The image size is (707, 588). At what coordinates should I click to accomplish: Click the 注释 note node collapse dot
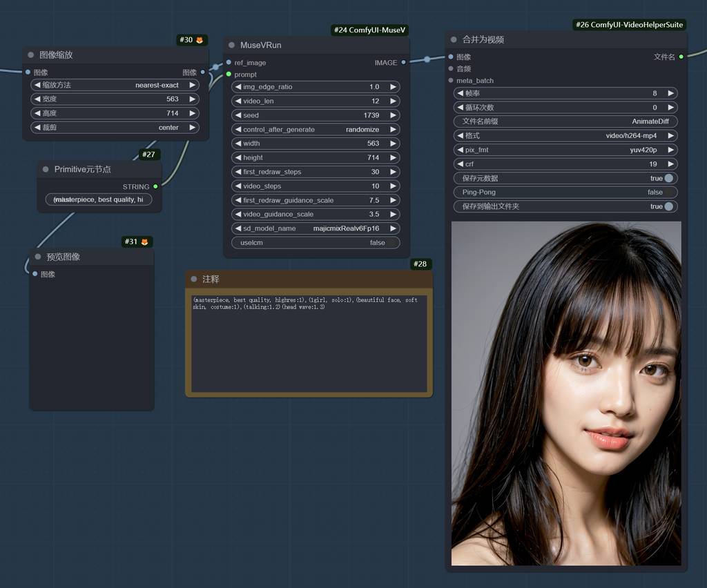(x=194, y=280)
